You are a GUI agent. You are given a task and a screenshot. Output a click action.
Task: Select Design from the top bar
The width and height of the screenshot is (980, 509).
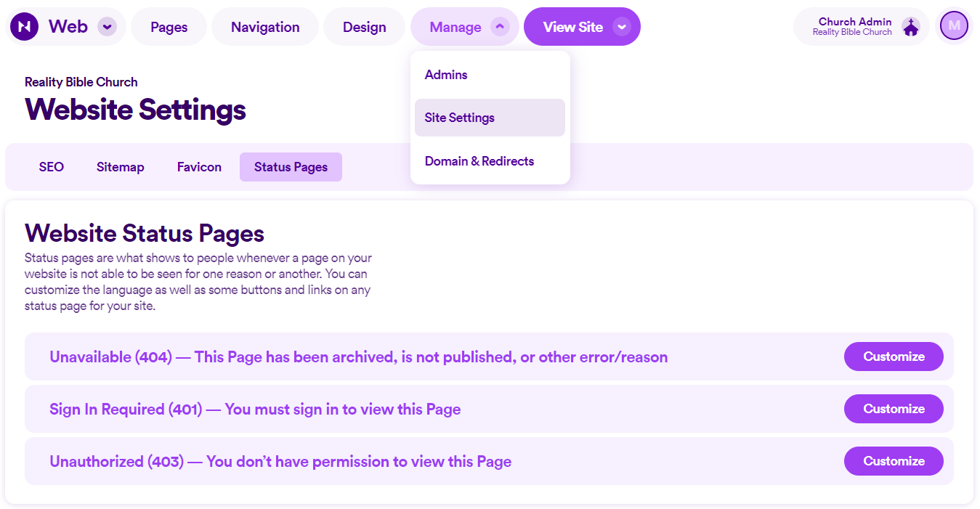pos(364,26)
